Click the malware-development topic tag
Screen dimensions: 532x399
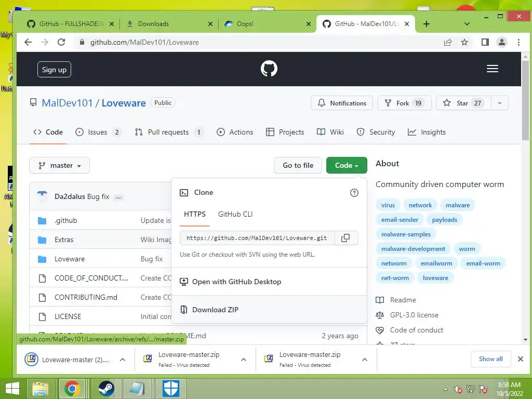tap(413, 249)
